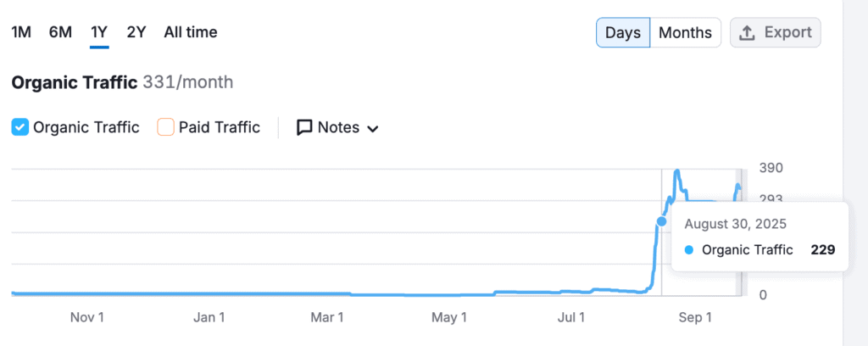Switch chart granularity to Days

(622, 33)
